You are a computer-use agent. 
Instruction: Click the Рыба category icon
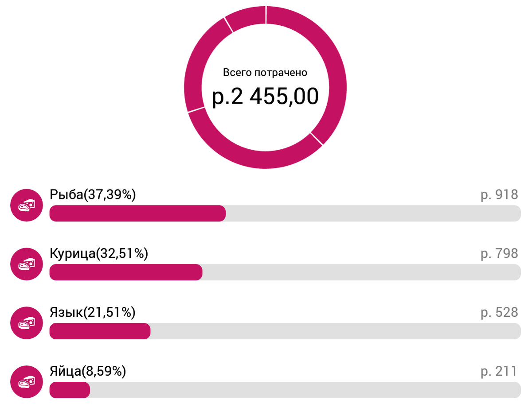pos(27,205)
